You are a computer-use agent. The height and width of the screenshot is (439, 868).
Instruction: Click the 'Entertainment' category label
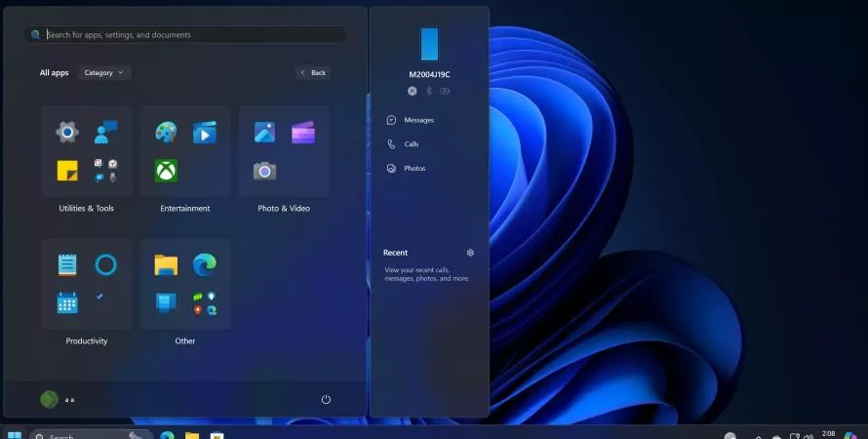click(x=185, y=208)
